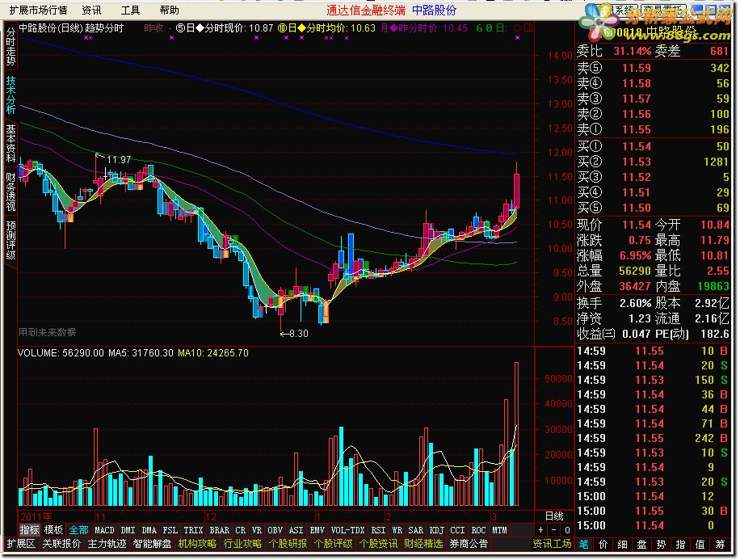Open 券商公告
This screenshot has width=740, height=560.
469,544
